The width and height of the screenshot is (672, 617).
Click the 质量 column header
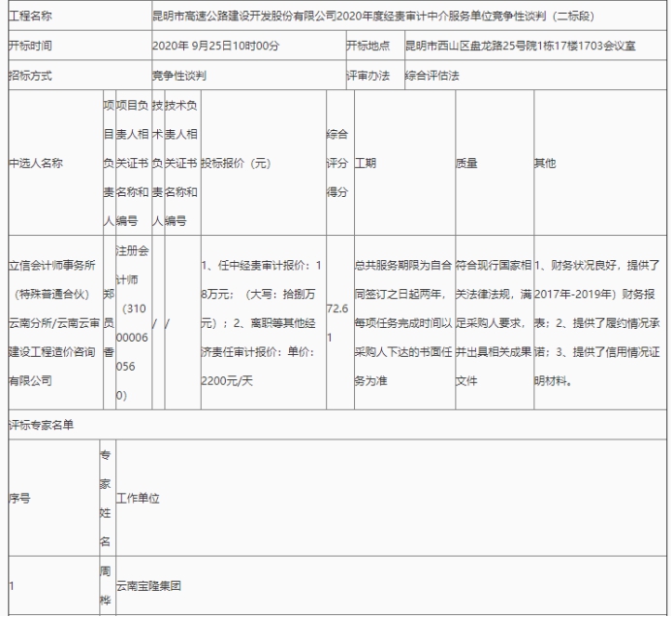coord(467,164)
